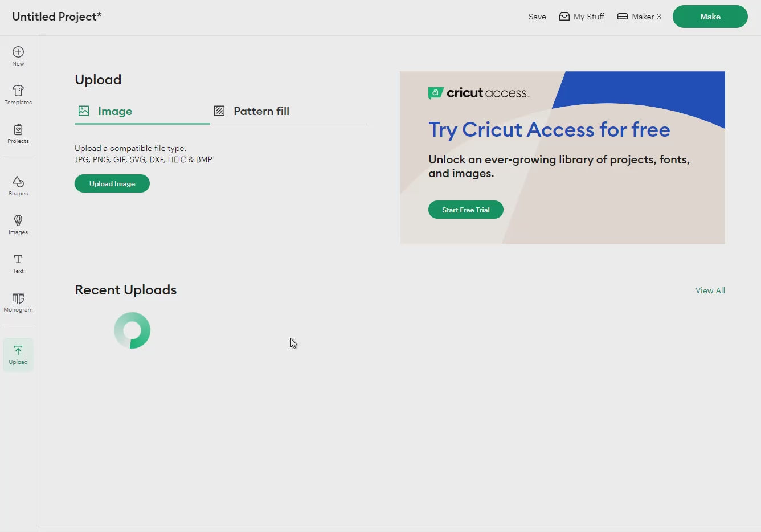
Task: Open Projects from the sidebar
Action: pyautogui.click(x=18, y=134)
